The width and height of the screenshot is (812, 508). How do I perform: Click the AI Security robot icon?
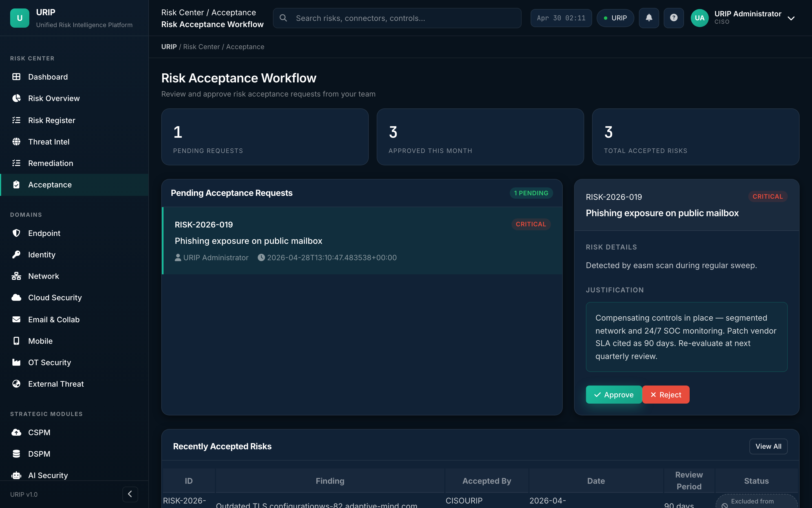pyautogui.click(x=16, y=475)
